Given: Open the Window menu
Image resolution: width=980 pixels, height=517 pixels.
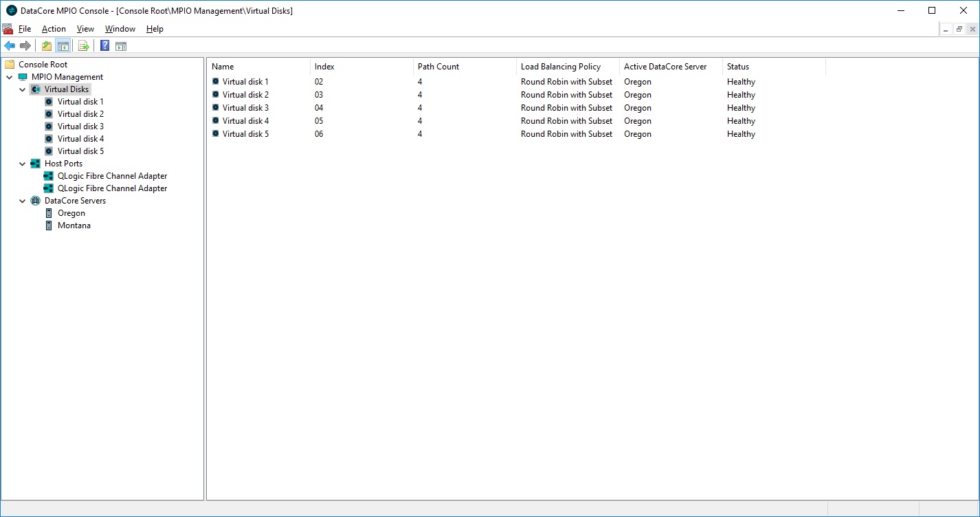Looking at the screenshot, I should (x=120, y=29).
